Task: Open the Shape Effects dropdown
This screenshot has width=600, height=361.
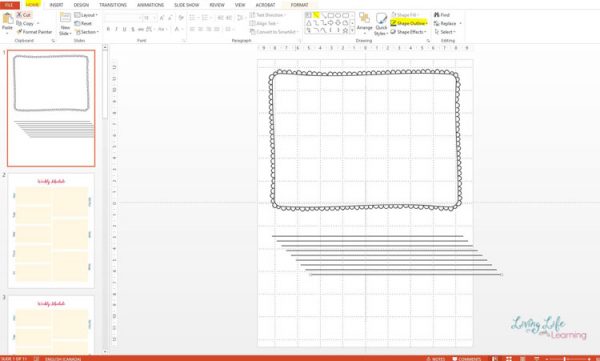Action: (408, 32)
